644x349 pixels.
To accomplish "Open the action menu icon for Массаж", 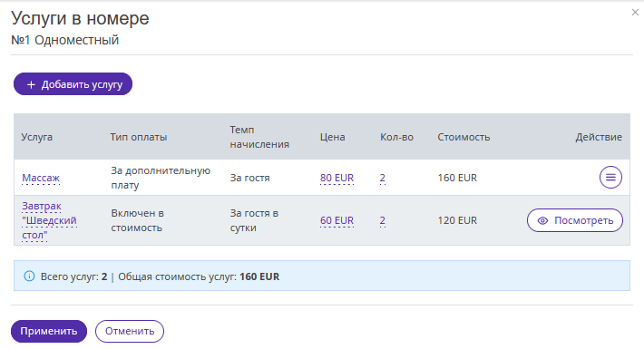I will [x=610, y=178].
